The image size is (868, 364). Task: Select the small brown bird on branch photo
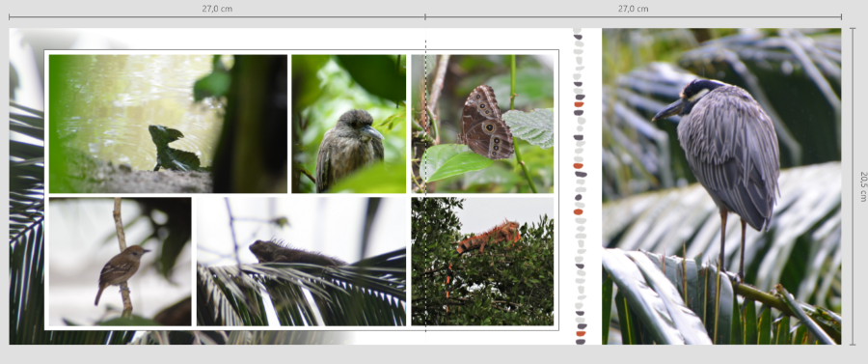point(121,262)
